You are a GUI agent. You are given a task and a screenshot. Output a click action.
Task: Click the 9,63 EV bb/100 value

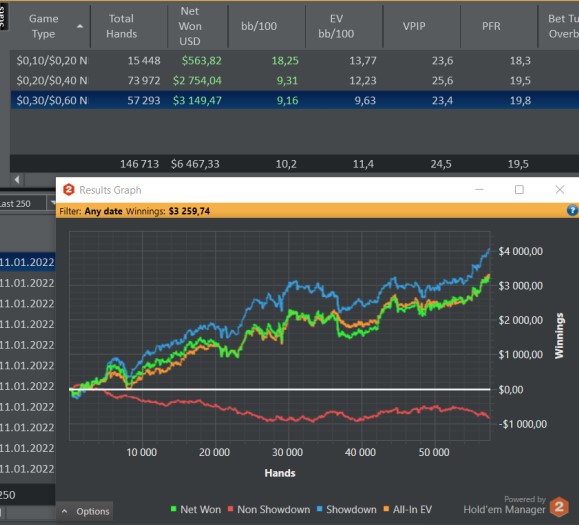(365, 100)
